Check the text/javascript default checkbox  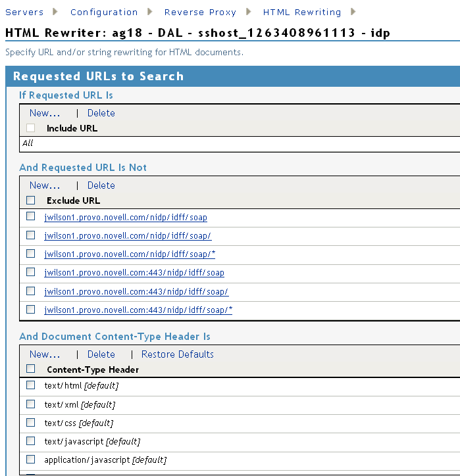[30, 440]
